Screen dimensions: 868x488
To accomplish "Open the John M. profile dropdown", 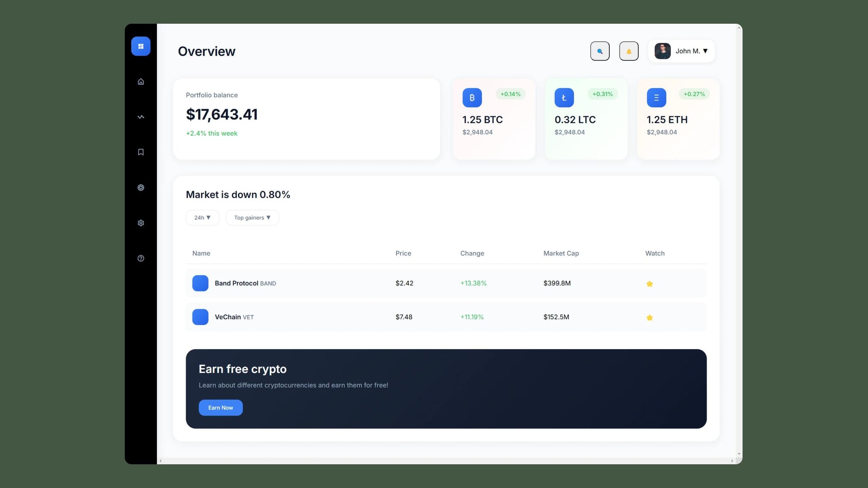I will click(x=690, y=51).
